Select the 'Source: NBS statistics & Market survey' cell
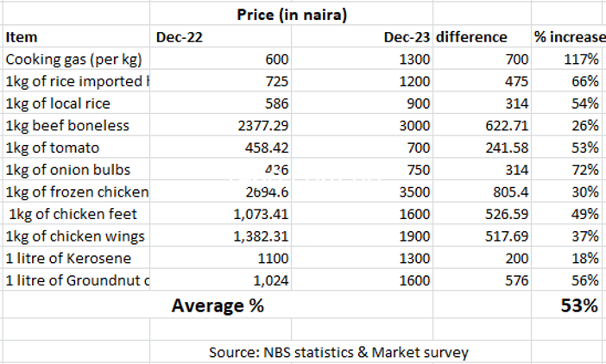 pos(338,352)
